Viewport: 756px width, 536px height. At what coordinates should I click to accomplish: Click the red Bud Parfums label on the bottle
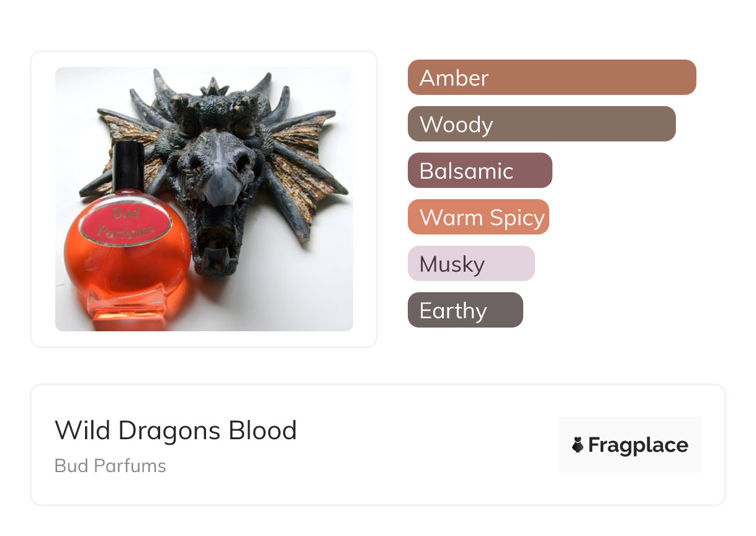pyautogui.click(x=133, y=223)
